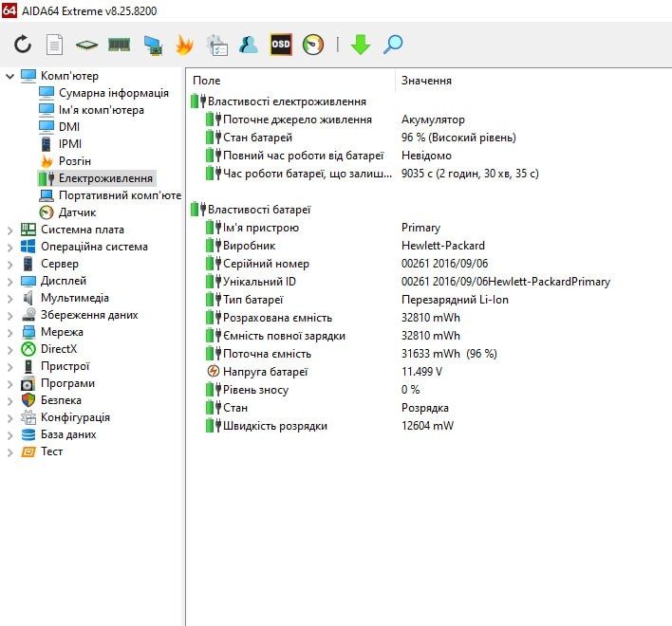Click the user profile toolbar icon
The width and height of the screenshot is (672, 626).
249,45
